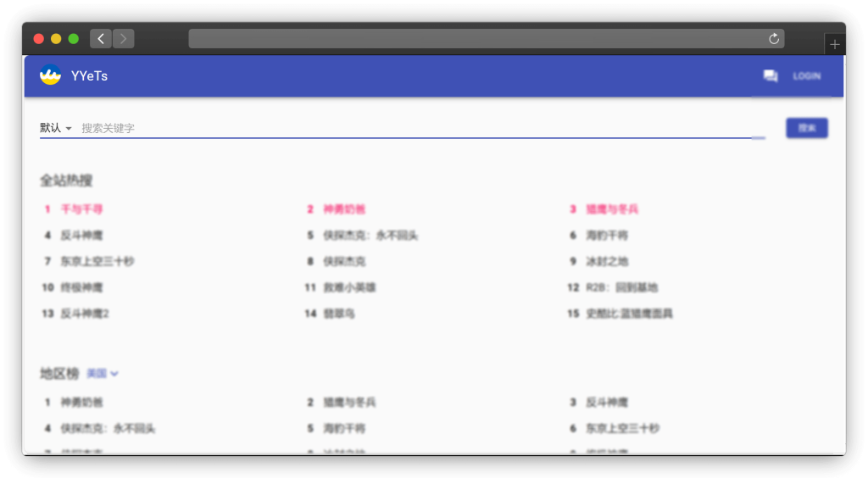The width and height of the screenshot is (868, 478).
Task: Open 猎鹰与冬兵 ranked 3 in 全站热搜
Action: 612,209
